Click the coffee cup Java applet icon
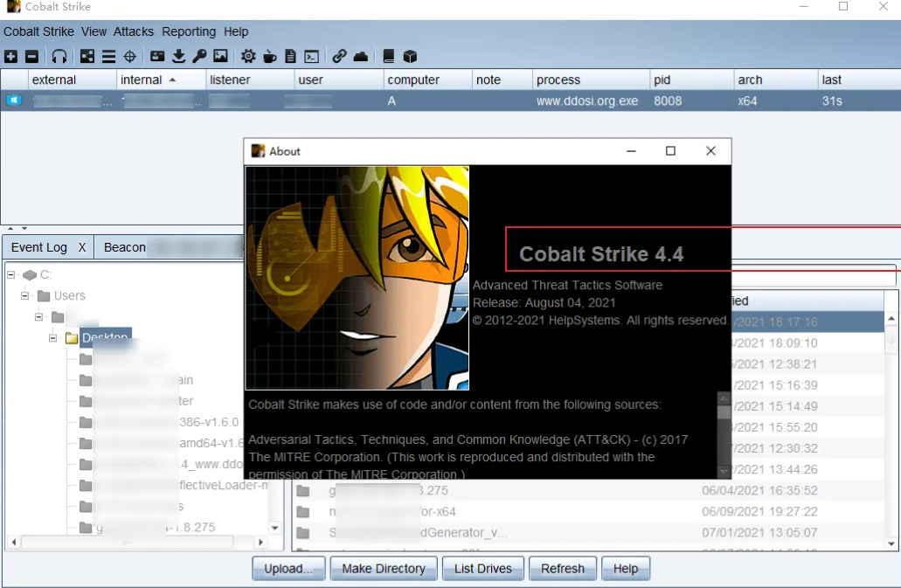This screenshot has height=588, width=901. pos(269,56)
